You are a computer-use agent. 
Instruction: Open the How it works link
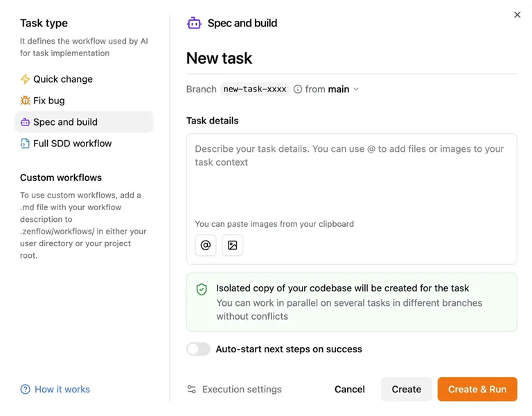click(55, 389)
